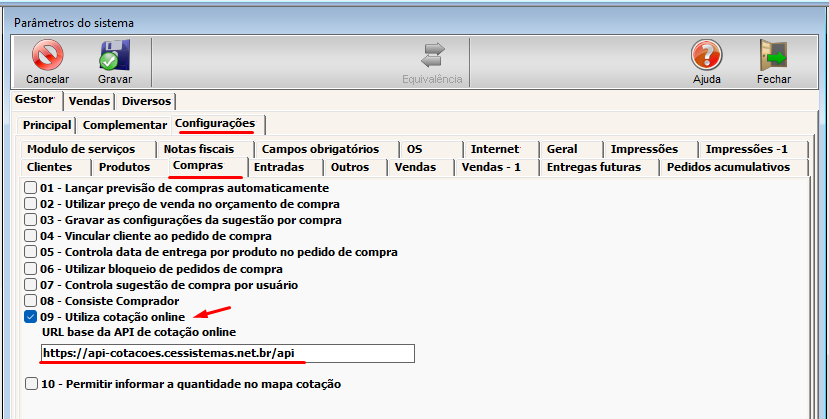Image resolution: width=829 pixels, height=419 pixels.
Task: Tick 06 Utilizar bloqueio de pedidos de compra
Action: pos(31,269)
